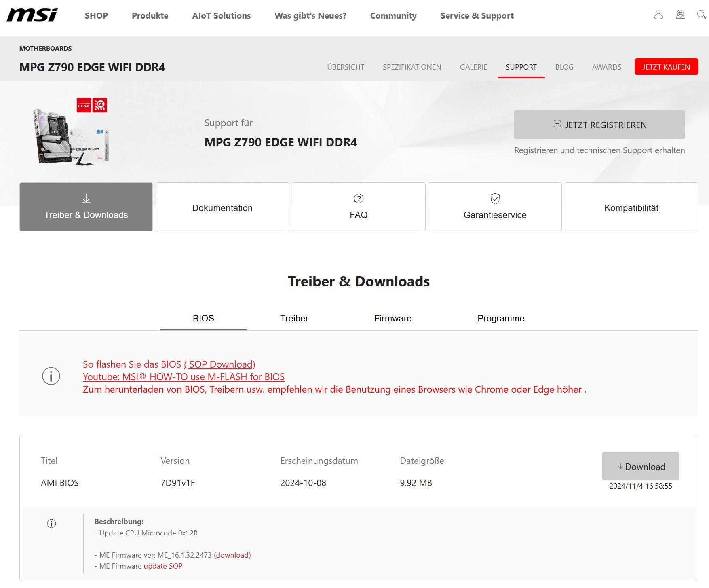Click the Treiber & Downloads section heading
The width and height of the screenshot is (709, 588).
coord(359,281)
